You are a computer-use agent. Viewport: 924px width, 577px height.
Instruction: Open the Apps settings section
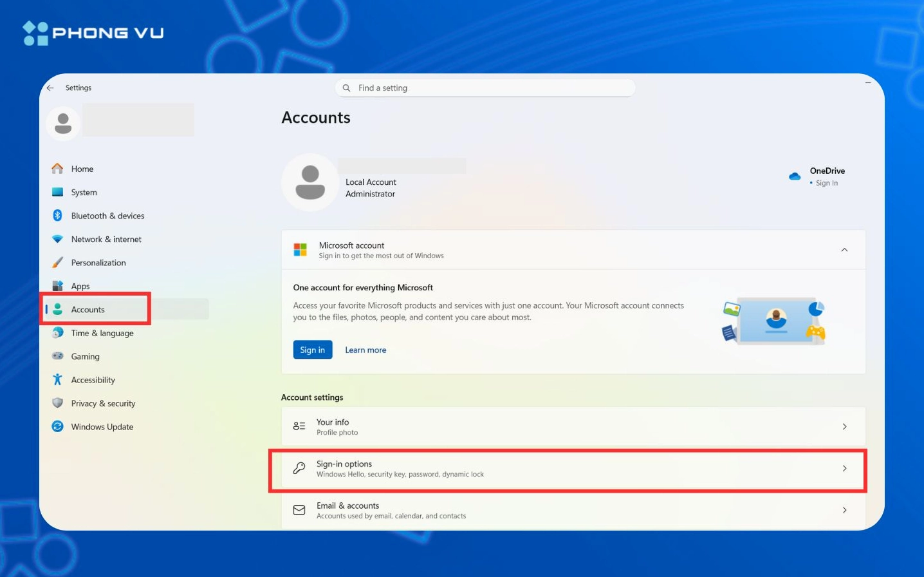pos(80,286)
